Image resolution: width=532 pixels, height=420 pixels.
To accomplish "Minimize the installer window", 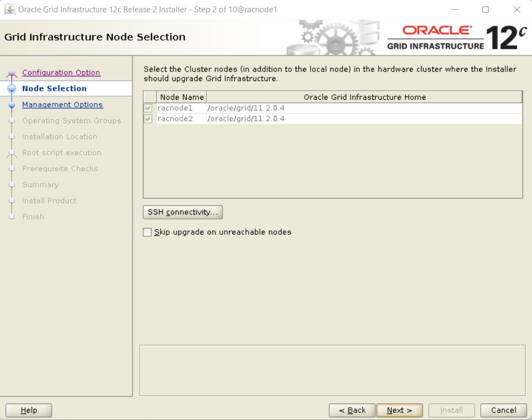I will click(x=455, y=10).
